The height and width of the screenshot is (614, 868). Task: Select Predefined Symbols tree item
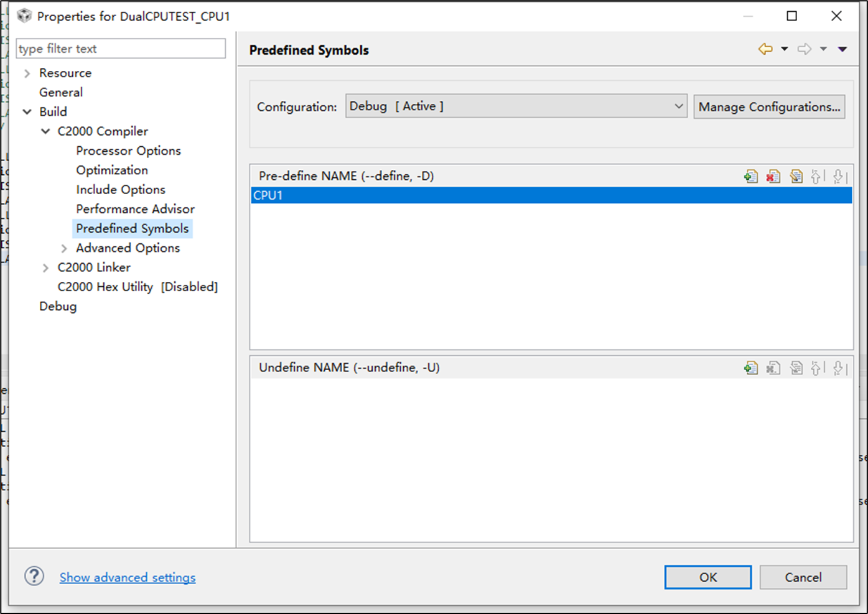[x=132, y=228]
